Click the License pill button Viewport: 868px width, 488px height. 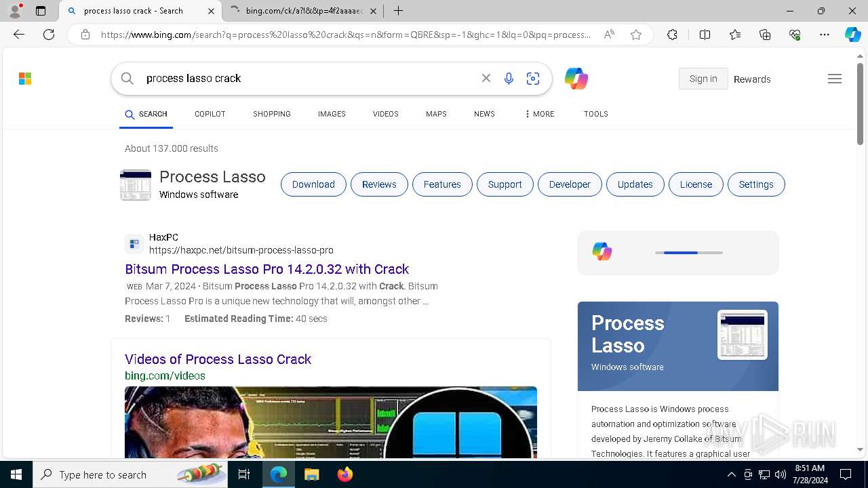[x=696, y=184]
